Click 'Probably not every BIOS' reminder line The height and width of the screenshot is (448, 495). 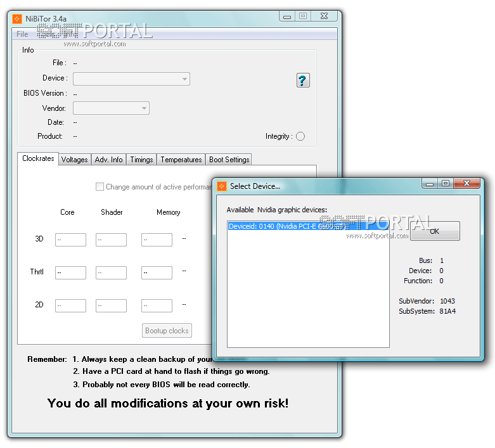click(162, 384)
